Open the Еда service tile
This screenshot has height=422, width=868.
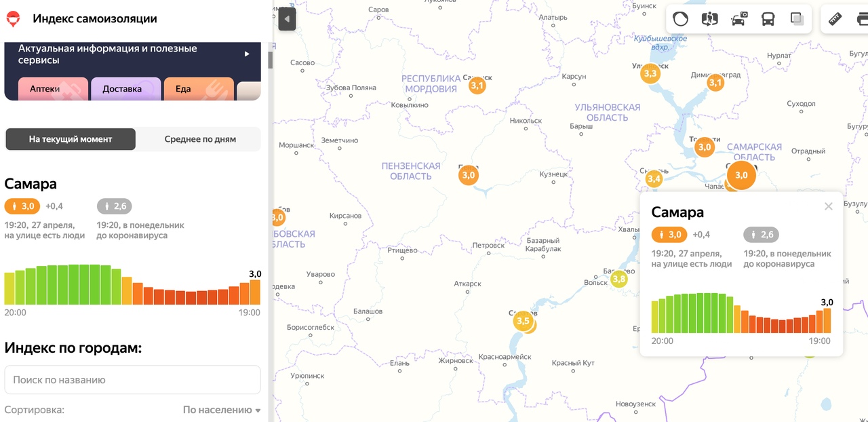(198, 89)
